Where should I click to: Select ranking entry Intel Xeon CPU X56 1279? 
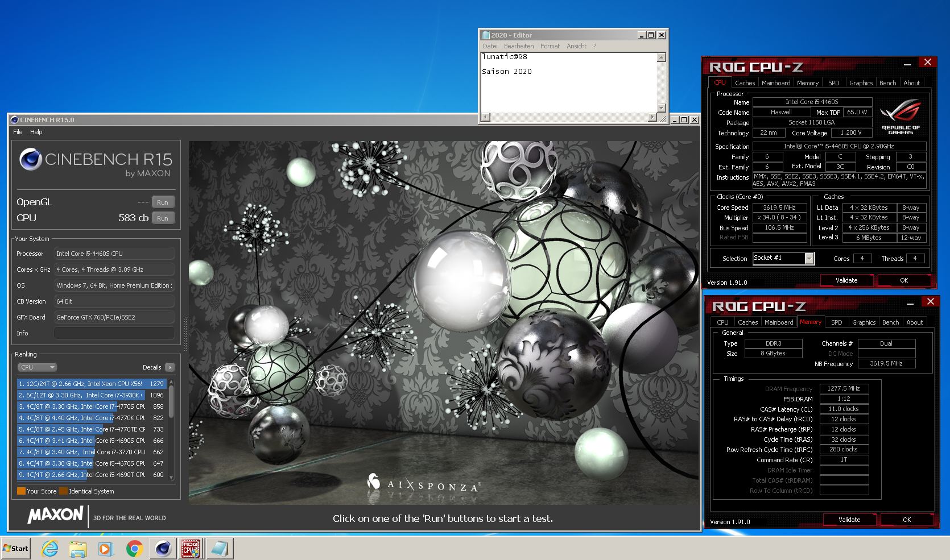point(92,384)
